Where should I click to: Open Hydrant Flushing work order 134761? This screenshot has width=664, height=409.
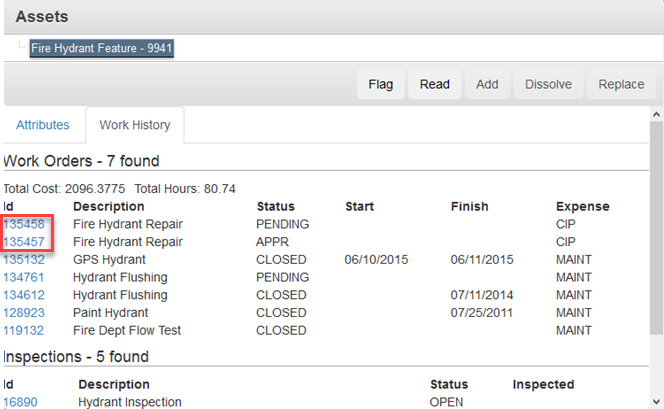coord(24,277)
